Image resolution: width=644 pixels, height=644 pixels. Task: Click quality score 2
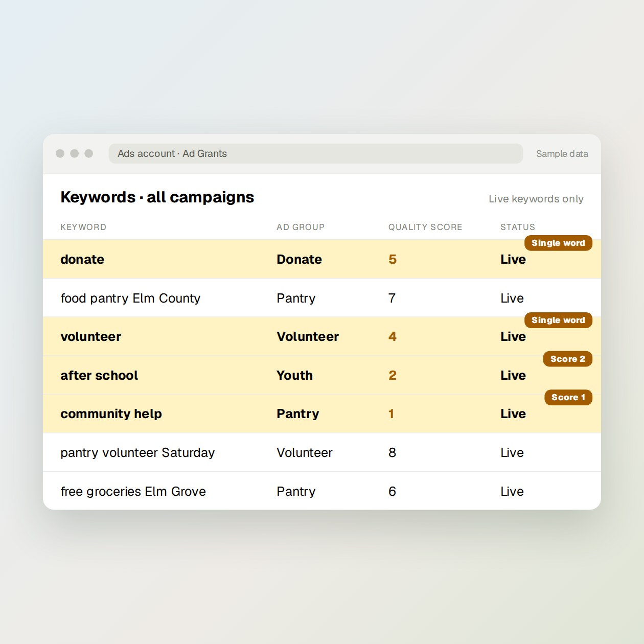393,375
